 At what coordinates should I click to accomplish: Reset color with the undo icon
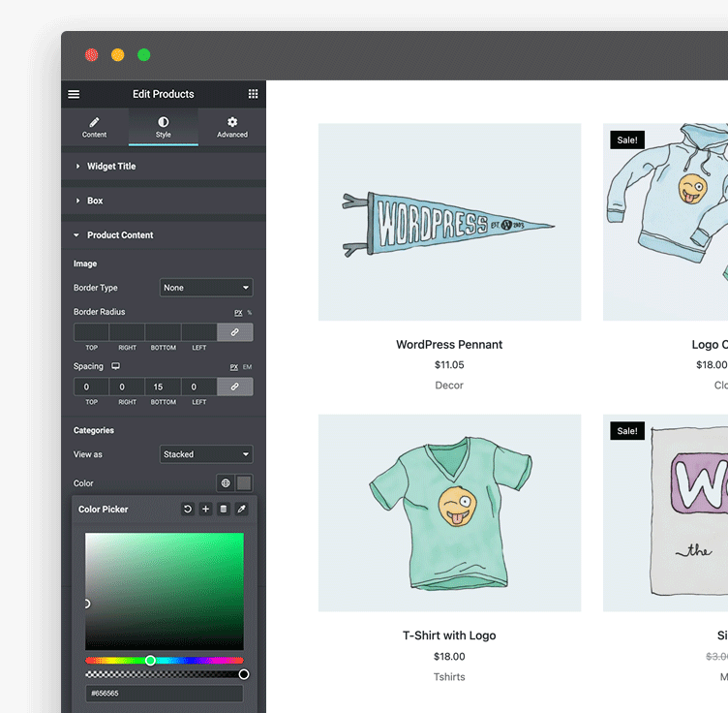click(188, 510)
